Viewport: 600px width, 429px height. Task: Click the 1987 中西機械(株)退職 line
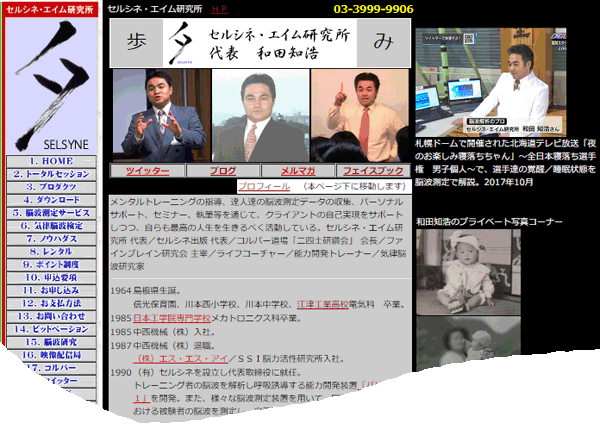click(x=163, y=346)
